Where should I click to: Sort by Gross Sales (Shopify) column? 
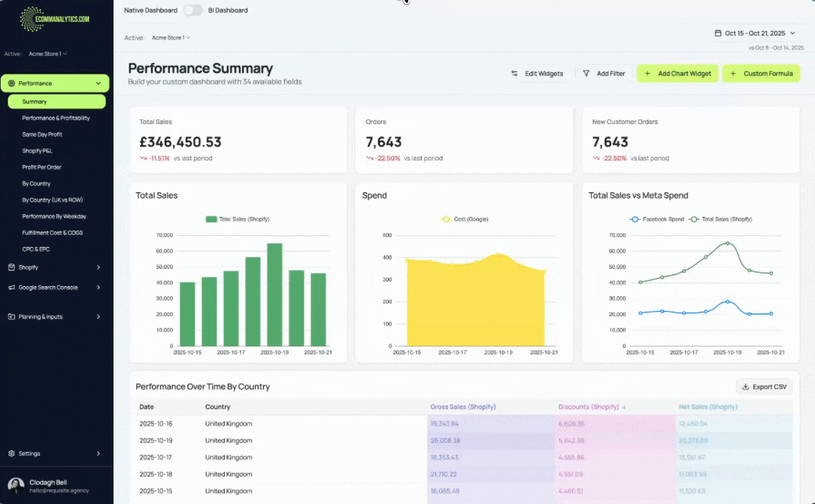coord(463,407)
